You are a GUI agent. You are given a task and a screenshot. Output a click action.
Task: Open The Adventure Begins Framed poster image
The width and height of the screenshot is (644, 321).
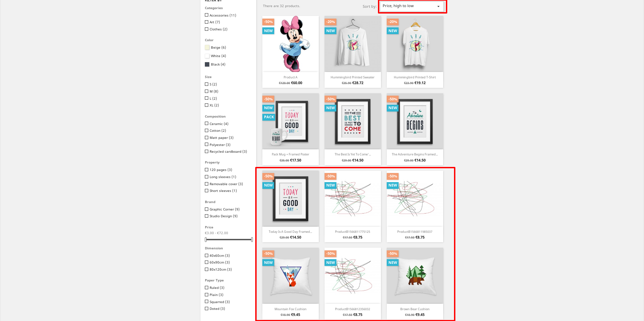pyautogui.click(x=415, y=121)
